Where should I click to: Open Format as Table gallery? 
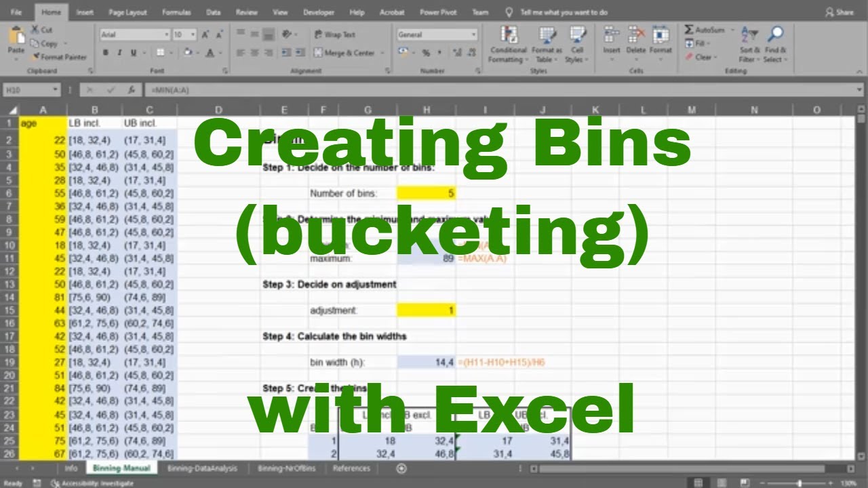(547, 45)
